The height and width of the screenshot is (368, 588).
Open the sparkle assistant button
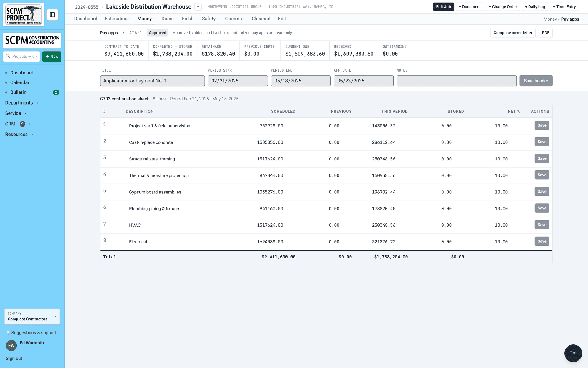click(573, 353)
